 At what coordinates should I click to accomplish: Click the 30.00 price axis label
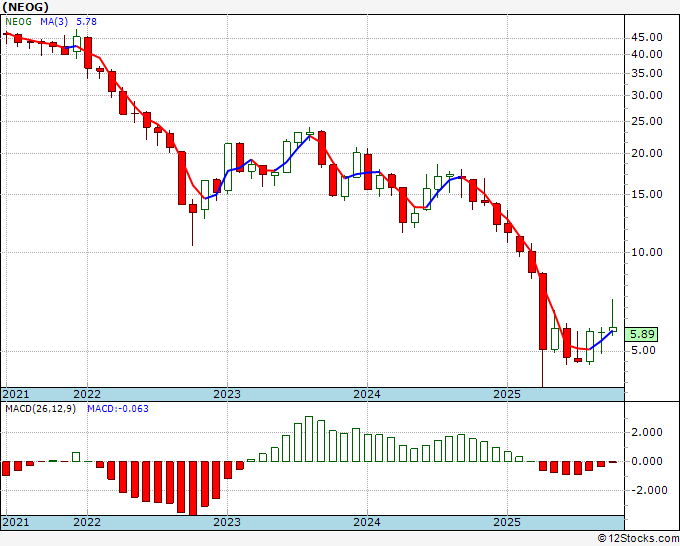(x=647, y=95)
